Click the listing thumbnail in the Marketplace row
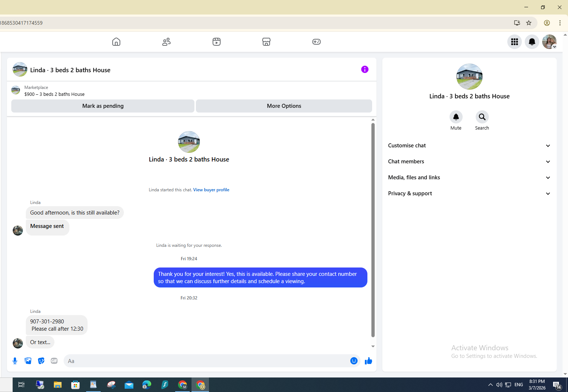568x392 pixels. 16,90
